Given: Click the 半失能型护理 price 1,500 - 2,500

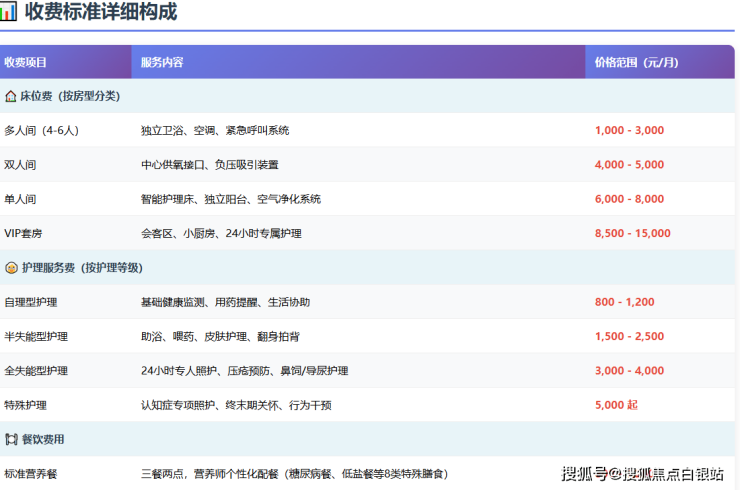Looking at the screenshot, I should [629, 336].
